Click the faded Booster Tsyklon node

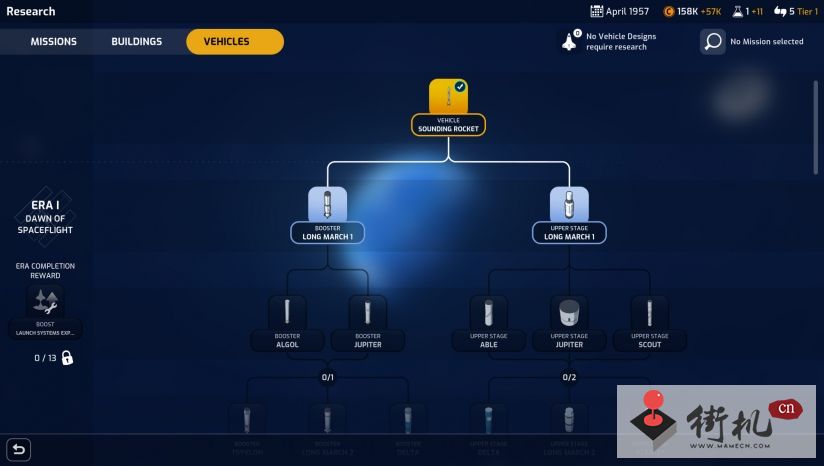click(x=247, y=430)
